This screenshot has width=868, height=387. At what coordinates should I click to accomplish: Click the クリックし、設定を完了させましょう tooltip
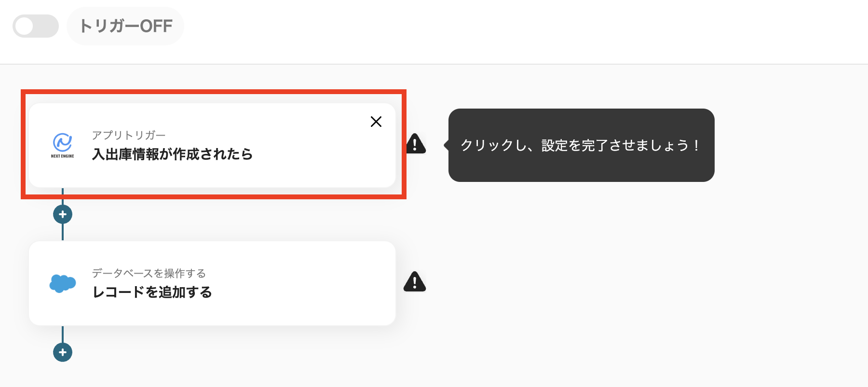tap(580, 145)
